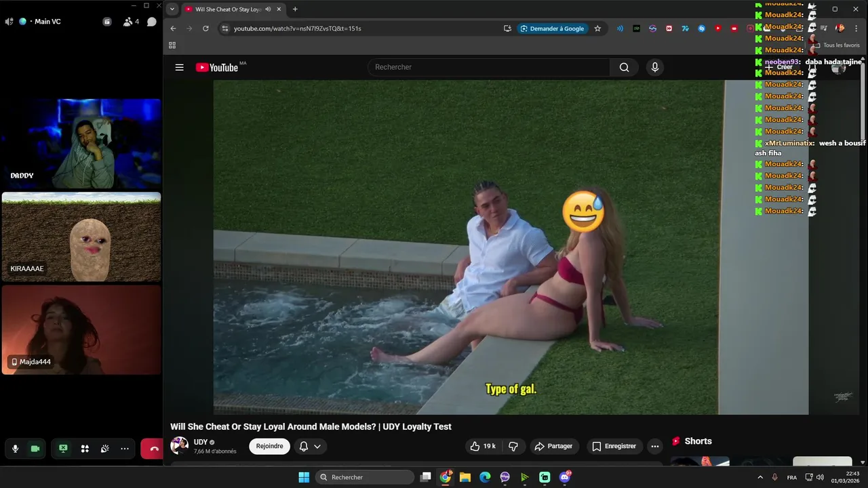This screenshot has height=488, width=868.
Task: Like the video (19 k)
Action: [483, 446]
